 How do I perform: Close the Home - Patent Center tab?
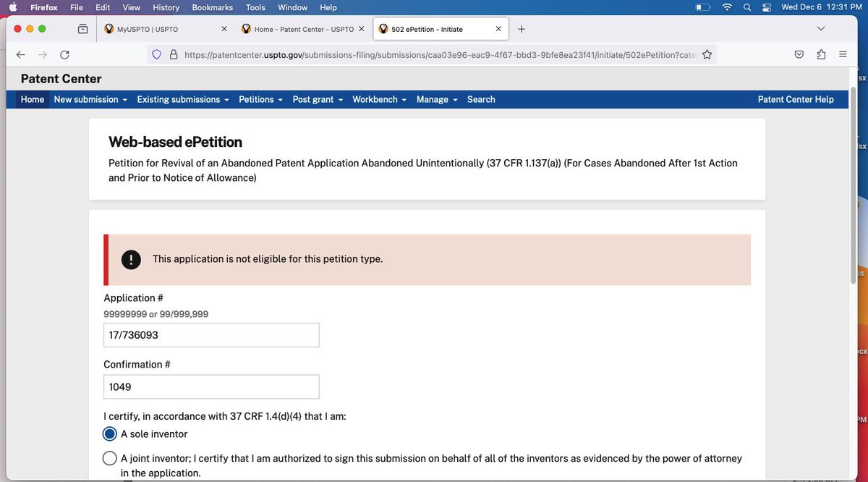pos(362,29)
